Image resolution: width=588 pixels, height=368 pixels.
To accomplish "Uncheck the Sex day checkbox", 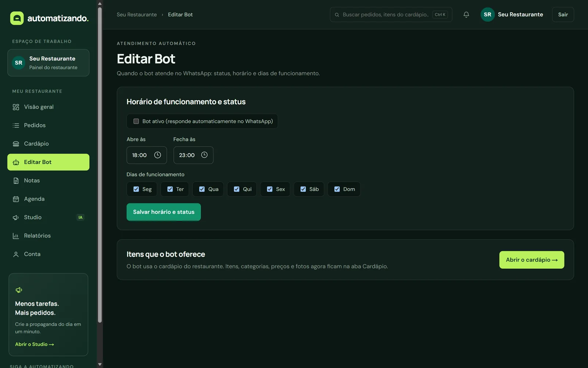I will 270,189.
